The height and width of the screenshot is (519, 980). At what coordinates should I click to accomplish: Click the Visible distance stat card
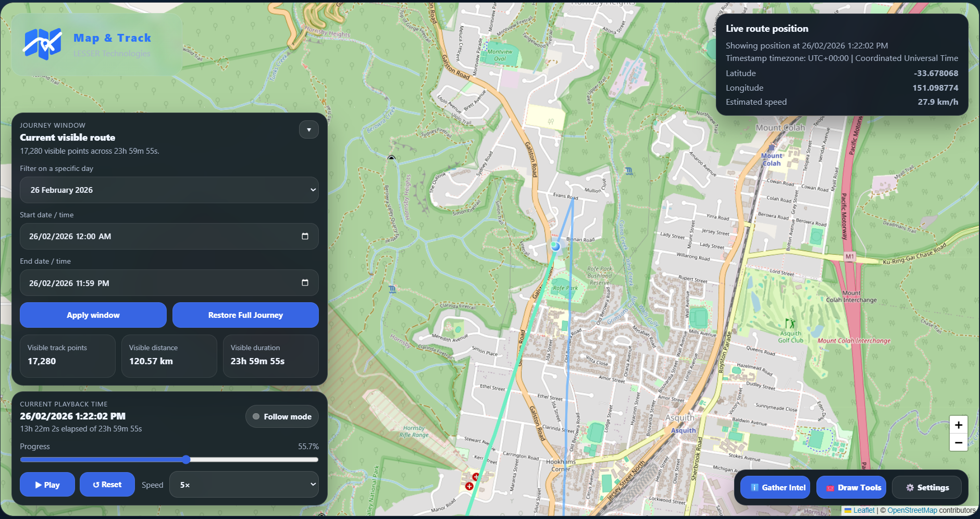(x=169, y=356)
